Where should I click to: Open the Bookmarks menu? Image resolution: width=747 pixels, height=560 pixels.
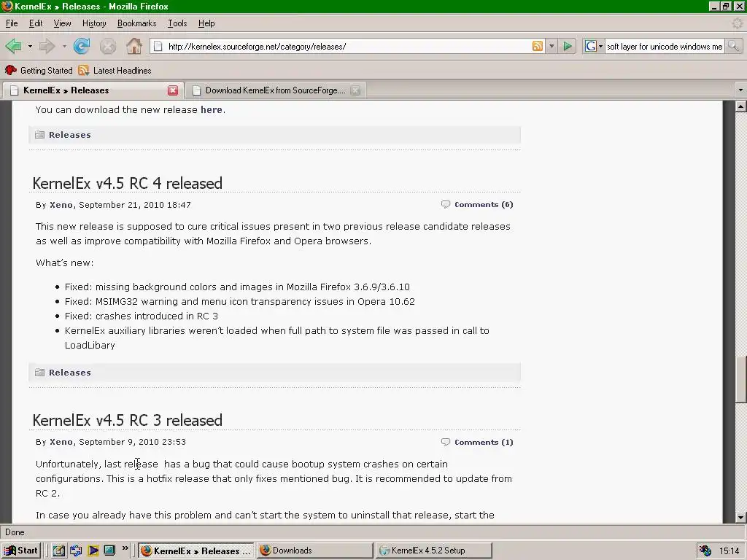click(x=136, y=23)
